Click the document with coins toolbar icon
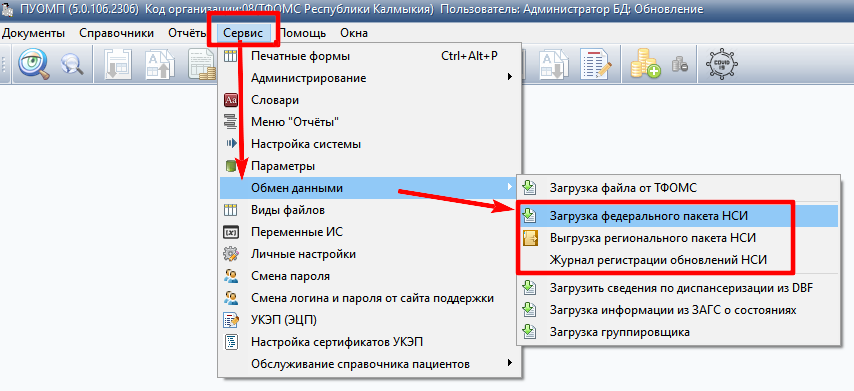This screenshot has width=854, height=391. 202,64
